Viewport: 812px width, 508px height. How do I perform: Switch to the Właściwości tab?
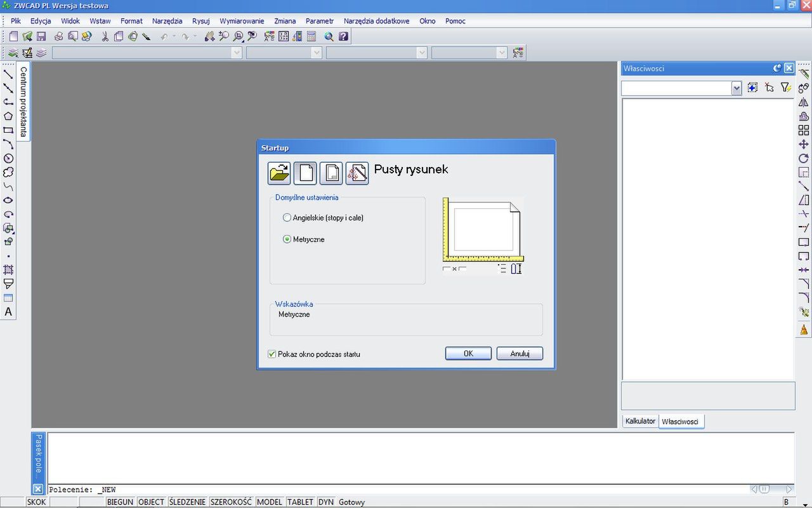point(681,422)
